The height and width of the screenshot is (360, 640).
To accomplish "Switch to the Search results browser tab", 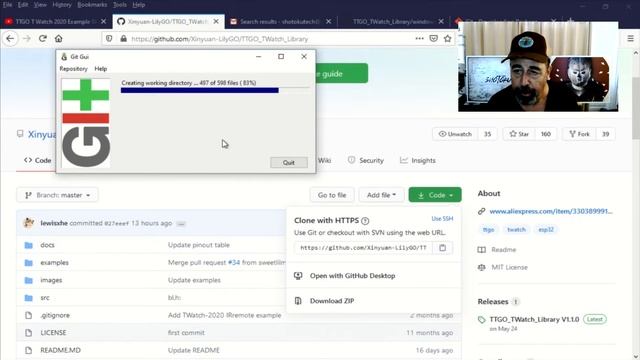I will 280,21.
